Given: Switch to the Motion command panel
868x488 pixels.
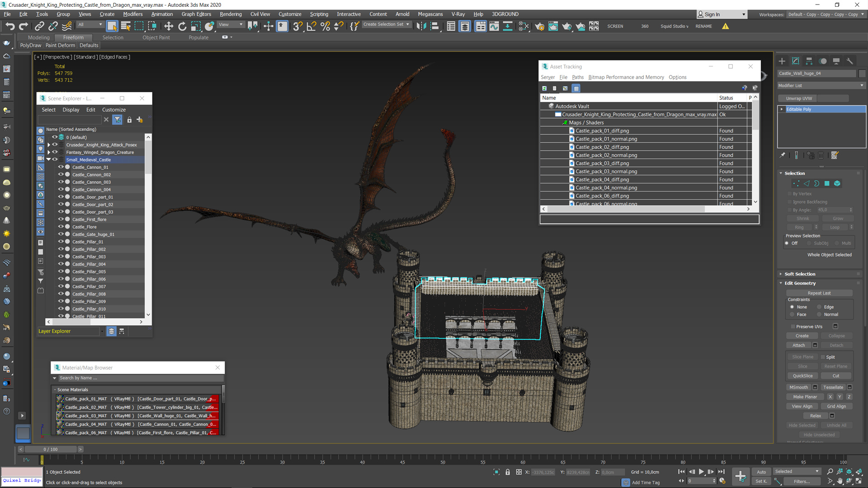Looking at the screenshot, I should (823, 61).
